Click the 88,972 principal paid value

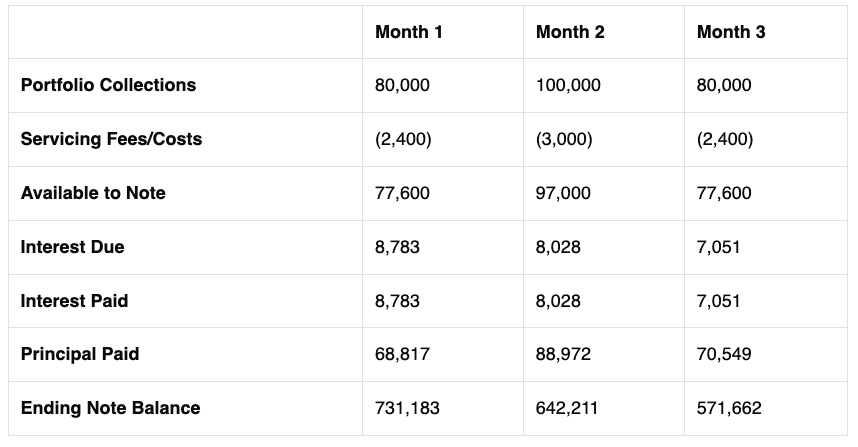click(x=563, y=354)
